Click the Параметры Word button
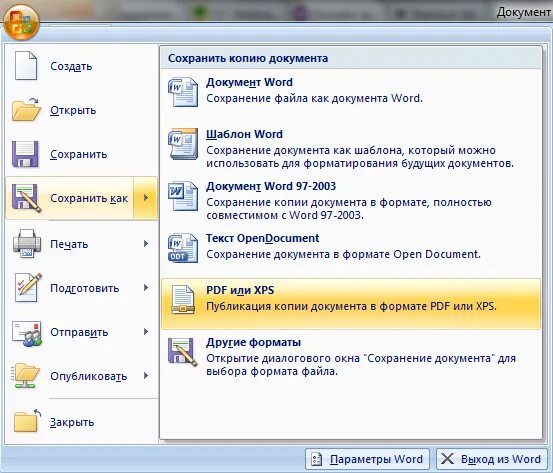553x473 pixels. [367, 459]
